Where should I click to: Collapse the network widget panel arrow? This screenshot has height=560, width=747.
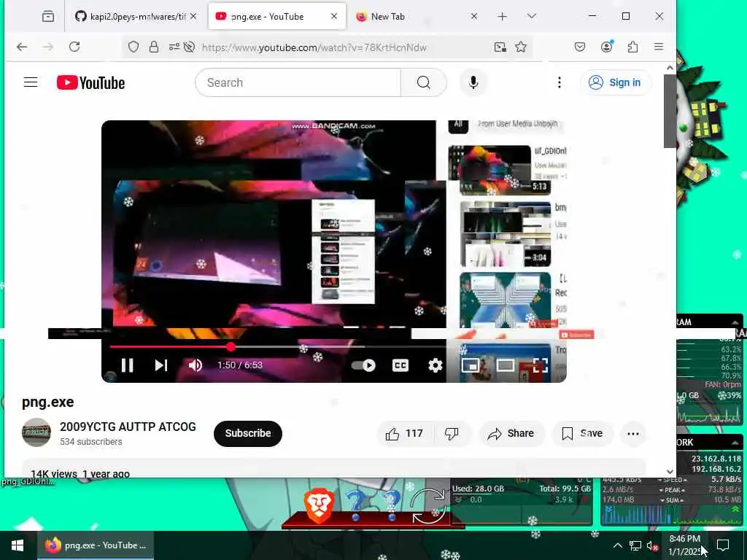[x=735, y=443]
